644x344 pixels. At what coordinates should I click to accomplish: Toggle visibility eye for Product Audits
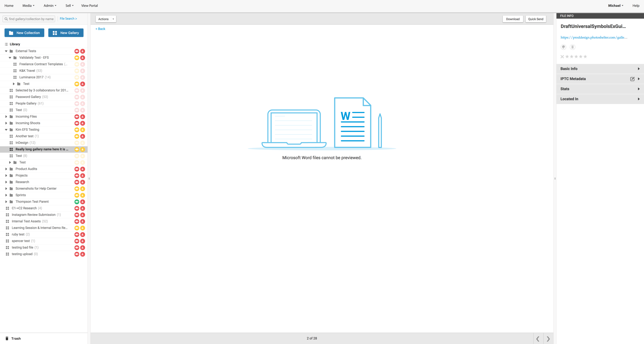(77, 169)
